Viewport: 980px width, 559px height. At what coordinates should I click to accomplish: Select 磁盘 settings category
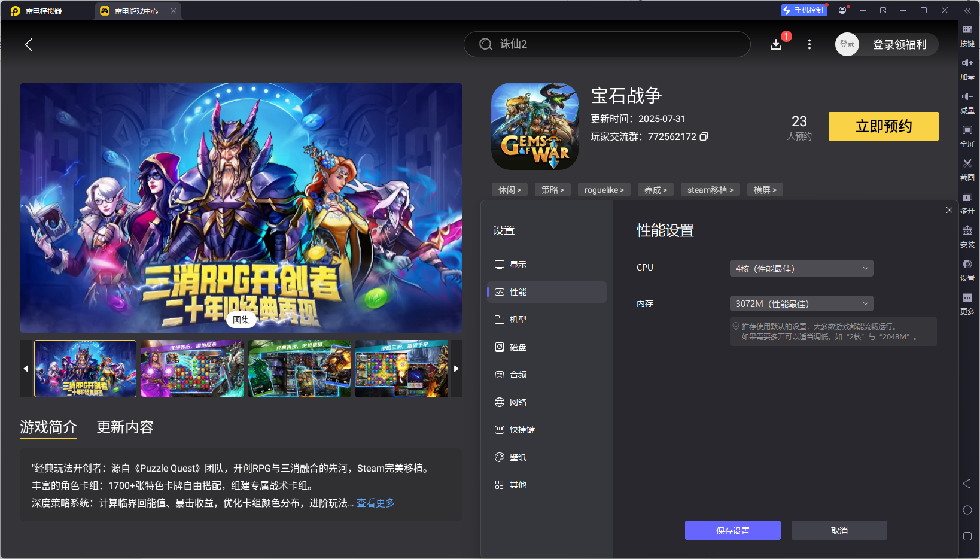(x=547, y=347)
